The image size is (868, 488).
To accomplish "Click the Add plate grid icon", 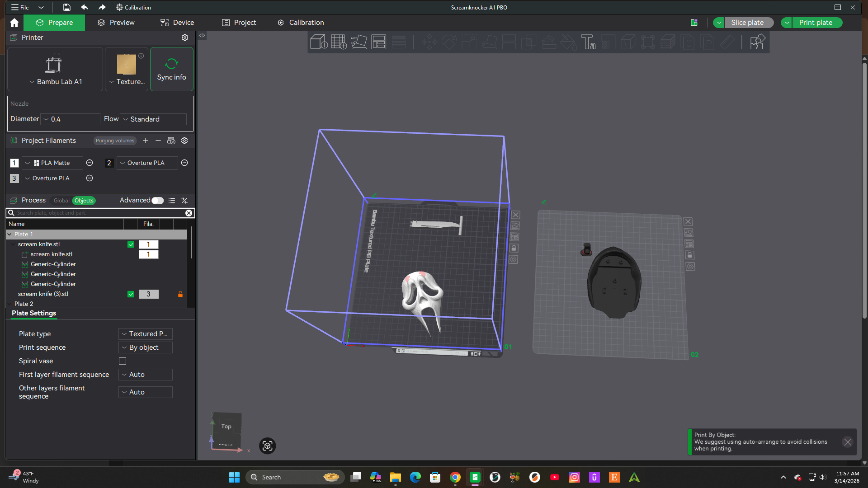I will pyautogui.click(x=339, y=42).
